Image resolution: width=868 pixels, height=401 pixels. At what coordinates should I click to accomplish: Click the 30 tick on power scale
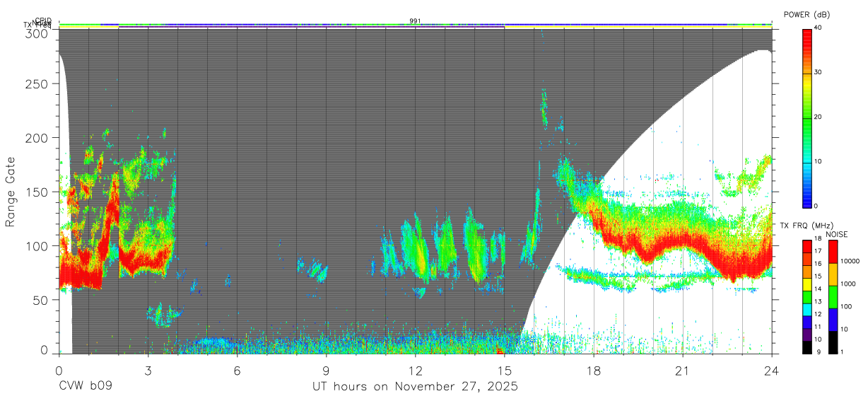tap(817, 73)
